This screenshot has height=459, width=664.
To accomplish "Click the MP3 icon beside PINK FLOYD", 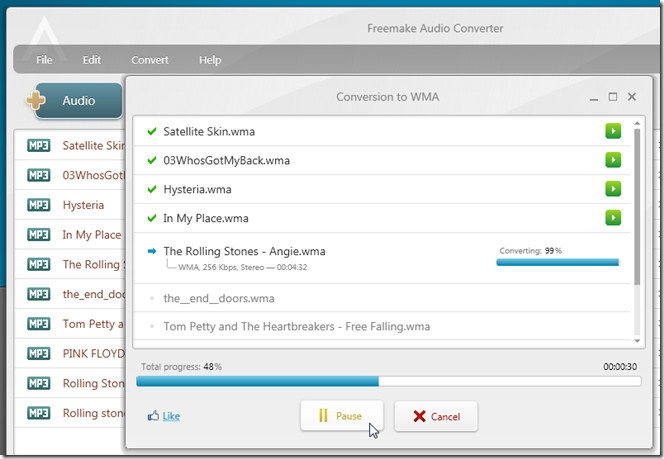I will (39, 353).
